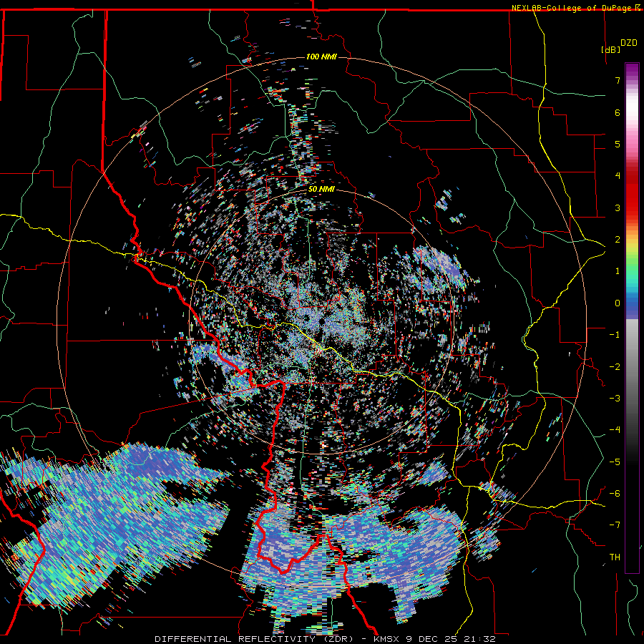644x644 pixels.
Task: Click the positive 7 scale value
Action: (618, 80)
